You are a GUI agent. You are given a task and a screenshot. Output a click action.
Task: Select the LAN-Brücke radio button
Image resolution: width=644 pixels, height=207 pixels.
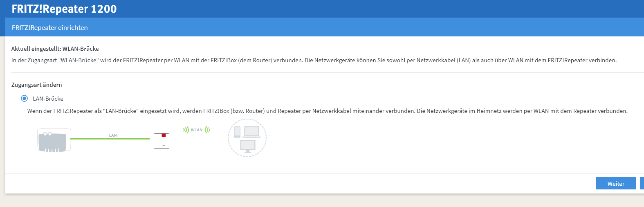(x=24, y=99)
